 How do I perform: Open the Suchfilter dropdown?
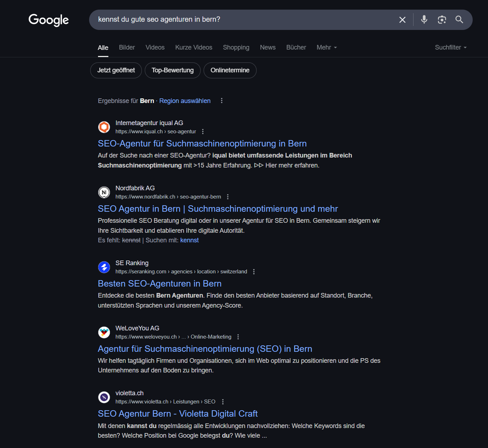point(451,47)
